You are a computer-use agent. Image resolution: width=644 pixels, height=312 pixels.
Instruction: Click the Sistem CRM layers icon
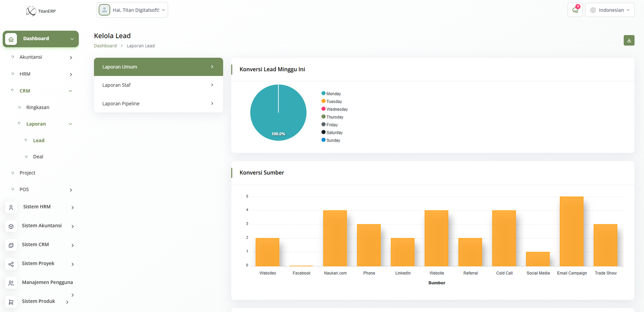[11, 245]
